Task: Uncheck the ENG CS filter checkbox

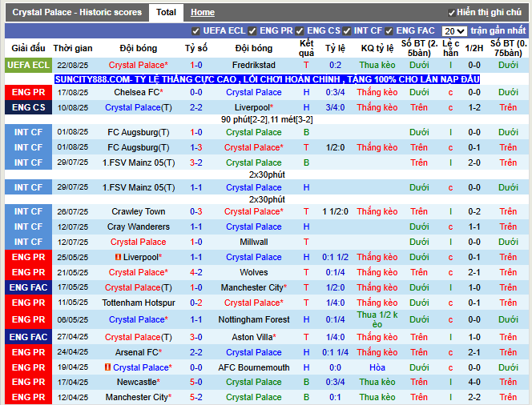Action: pyautogui.click(x=300, y=31)
